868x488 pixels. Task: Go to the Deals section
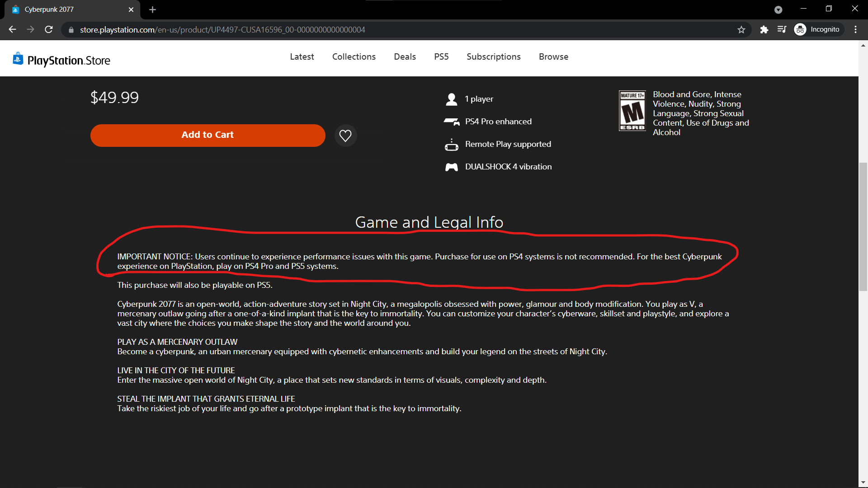tap(405, 57)
